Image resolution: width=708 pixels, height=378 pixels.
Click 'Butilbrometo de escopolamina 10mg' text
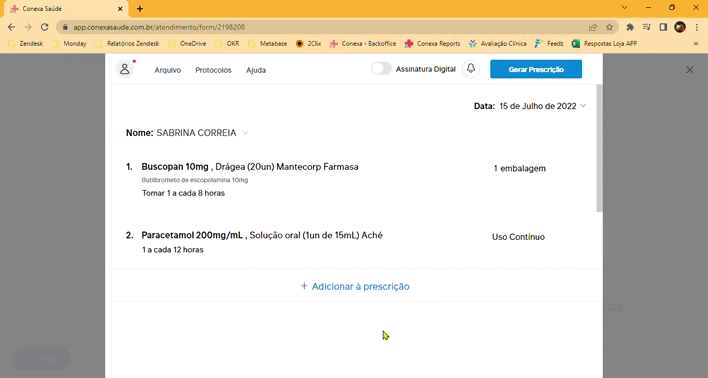(195, 180)
